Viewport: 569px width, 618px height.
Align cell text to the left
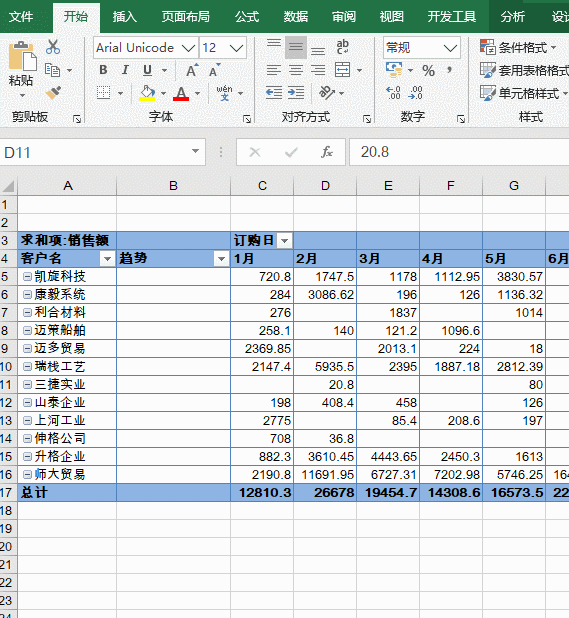[x=273, y=70]
